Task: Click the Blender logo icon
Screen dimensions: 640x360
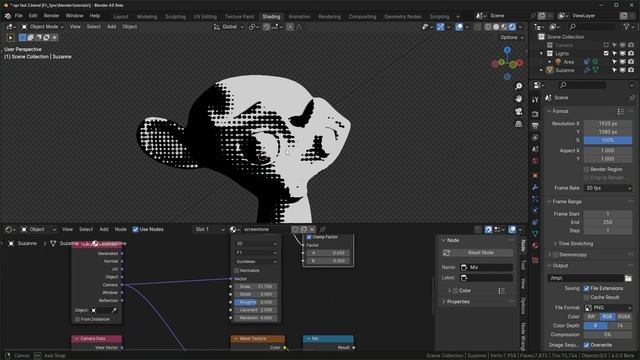Action: (x=7, y=16)
